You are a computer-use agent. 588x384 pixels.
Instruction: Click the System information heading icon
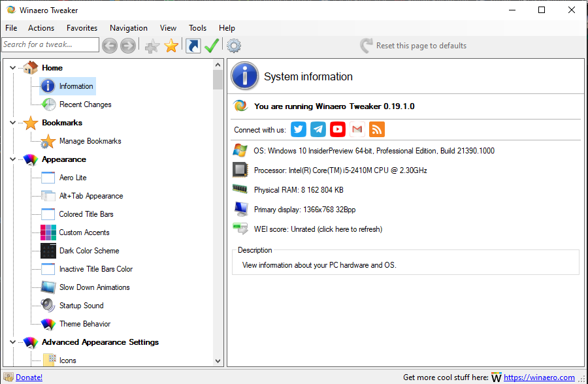tap(244, 76)
